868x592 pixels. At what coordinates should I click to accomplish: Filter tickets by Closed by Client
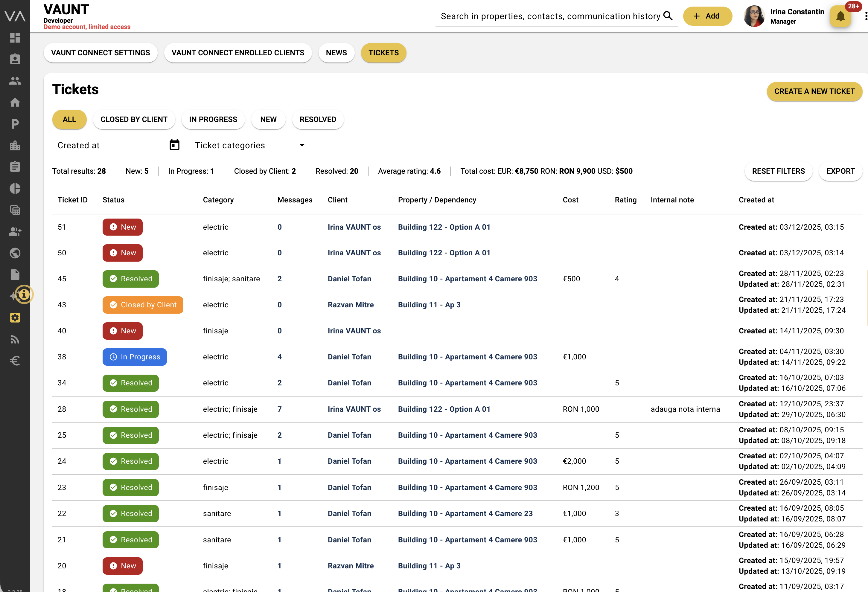(x=134, y=119)
